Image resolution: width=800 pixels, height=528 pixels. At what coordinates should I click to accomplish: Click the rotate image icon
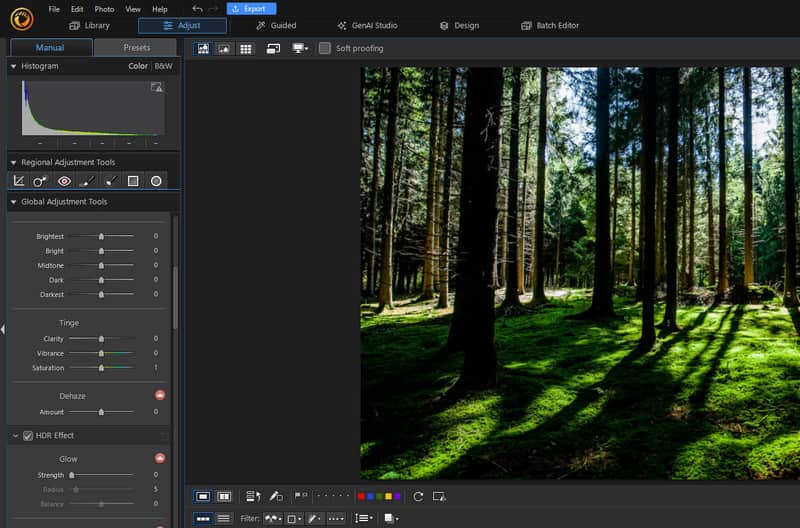point(418,496)
